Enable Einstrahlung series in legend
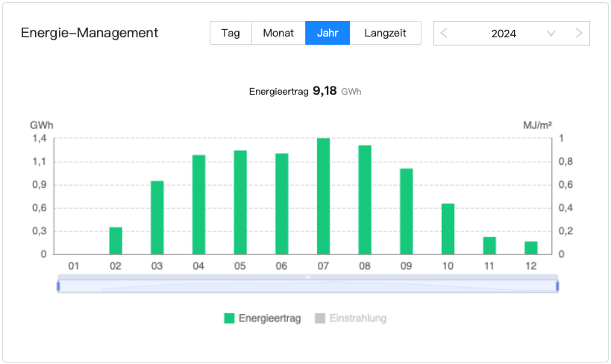 359,318
